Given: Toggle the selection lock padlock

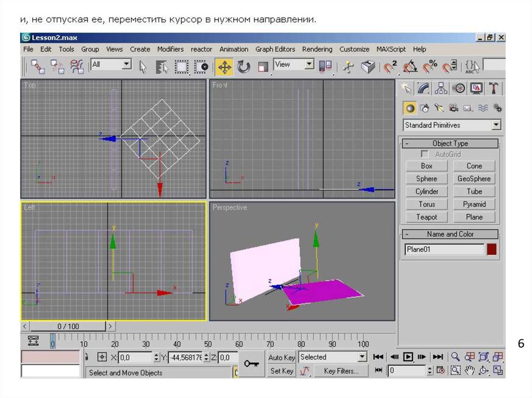Looking at the screenshot, I should 86,357.
